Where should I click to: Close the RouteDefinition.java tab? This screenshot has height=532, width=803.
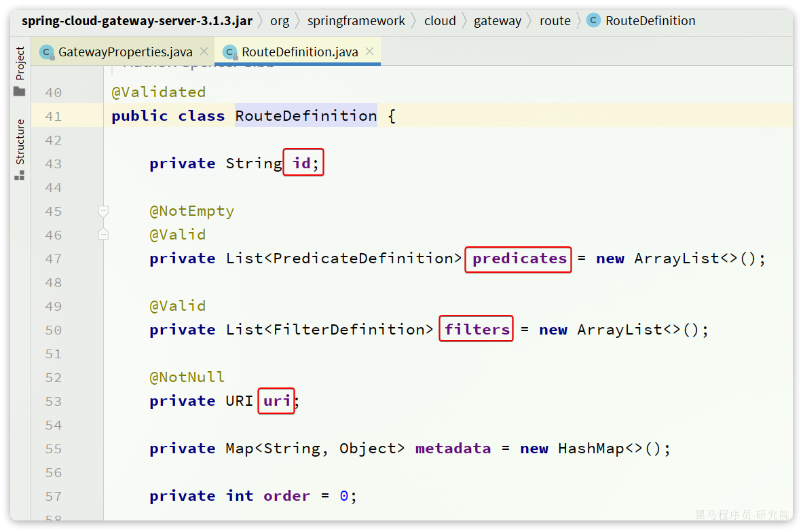pyautogui.click(x=369, y=52)
